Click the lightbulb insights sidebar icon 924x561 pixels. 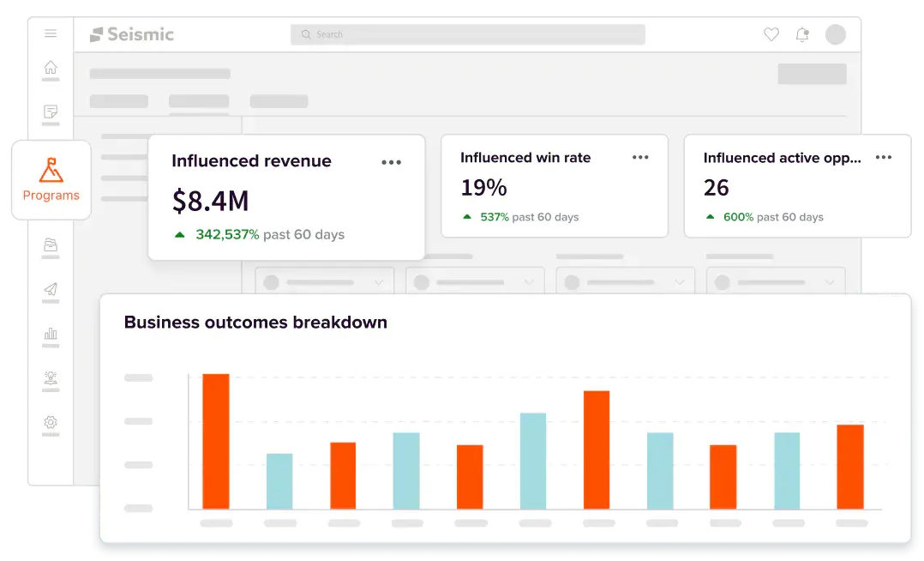coord(51,377)
